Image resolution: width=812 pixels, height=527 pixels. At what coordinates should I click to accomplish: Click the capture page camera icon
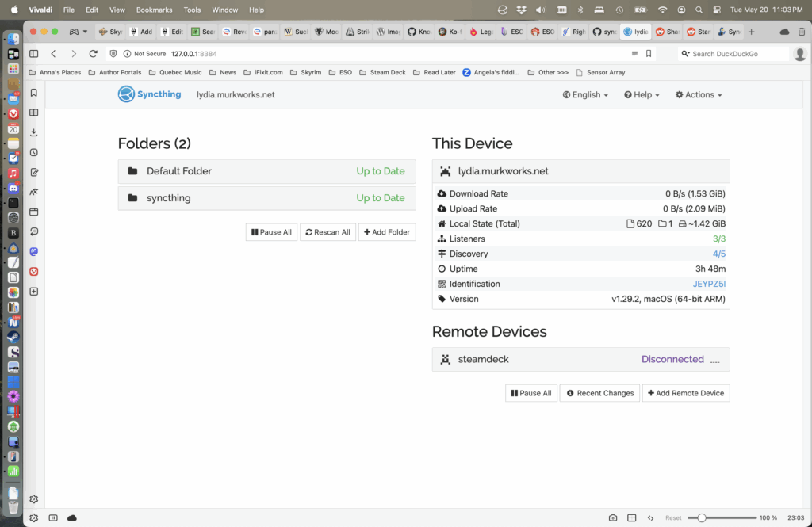(x=613, y=517)
